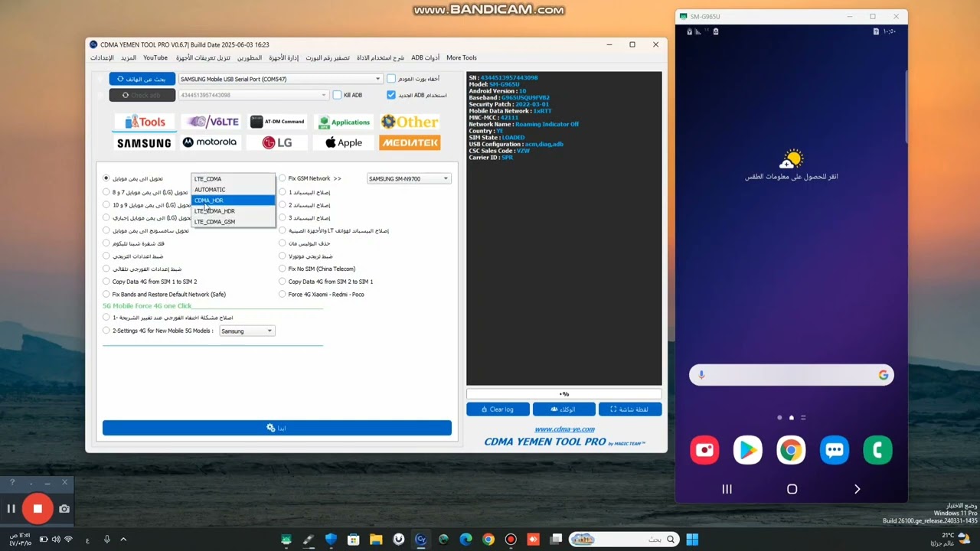Open the Samsung 5G models dropdown
980x551 pixels.
click(247, 331)
